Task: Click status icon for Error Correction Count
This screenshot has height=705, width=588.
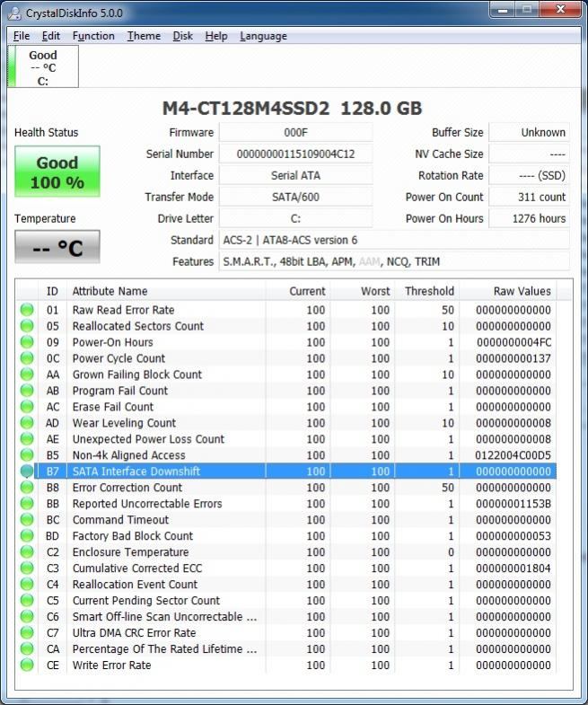Action: pyautogui.click(x=27, y=488)
